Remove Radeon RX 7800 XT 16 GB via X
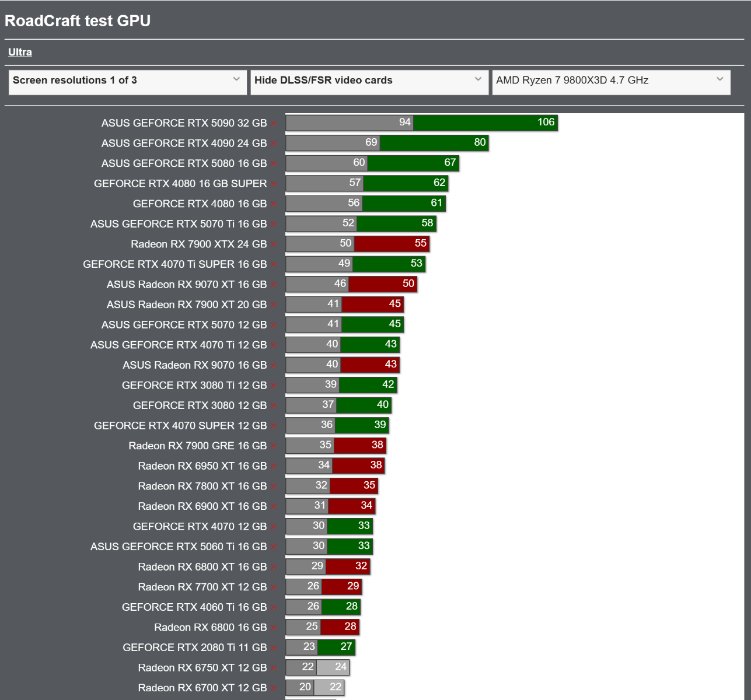The width and height of the screenshot is (751, 700). click(x=273, y=487)
